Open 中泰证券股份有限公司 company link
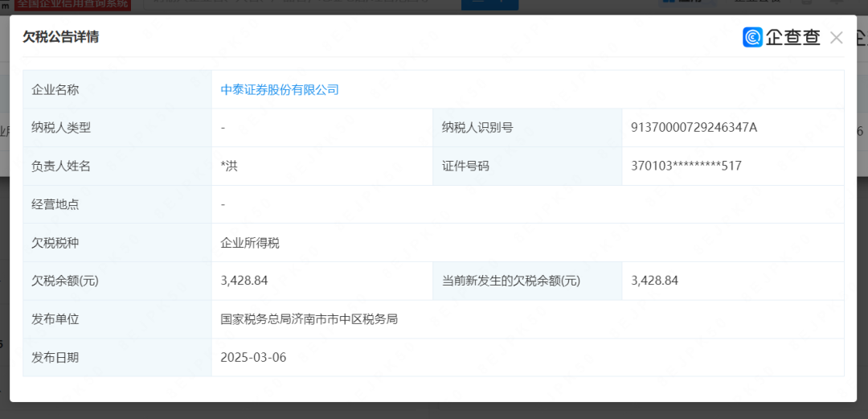The width and height of the screenshot is (868, 419). (280, 90)
